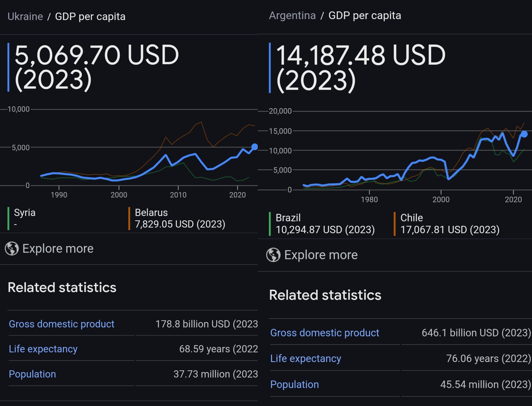Open Argentina Life expectancy statistic
The width and height of the screenshot is (532, 406).
click(x=305, y=358)
